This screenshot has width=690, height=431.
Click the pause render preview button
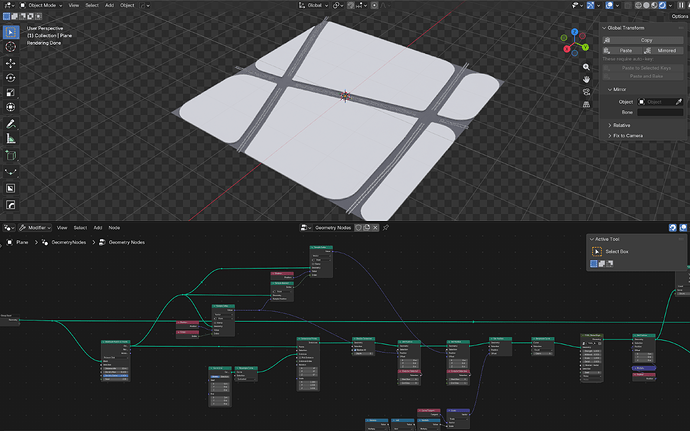(681, 5)
